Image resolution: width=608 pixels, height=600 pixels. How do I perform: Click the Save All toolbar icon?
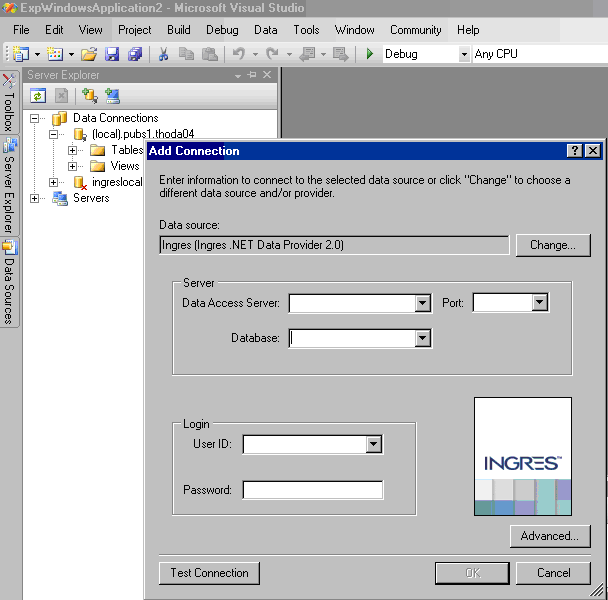(134, 54)
